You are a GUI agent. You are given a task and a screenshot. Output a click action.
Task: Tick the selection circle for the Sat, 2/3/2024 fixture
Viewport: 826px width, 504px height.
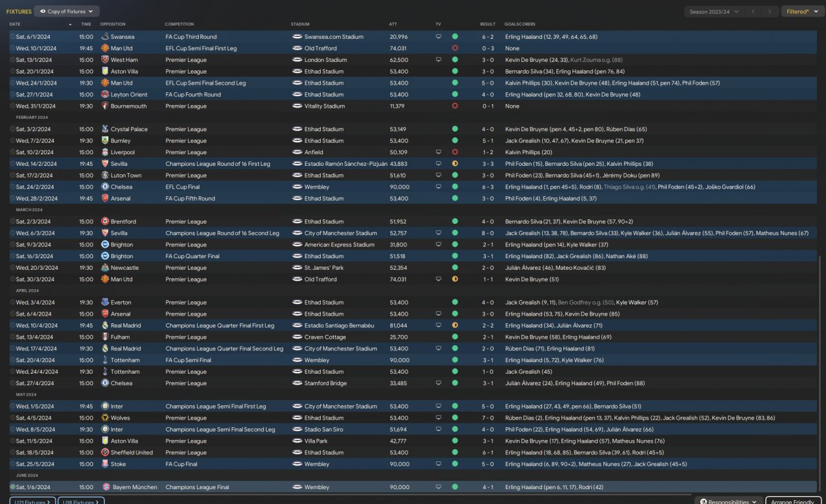pos(12,222)
